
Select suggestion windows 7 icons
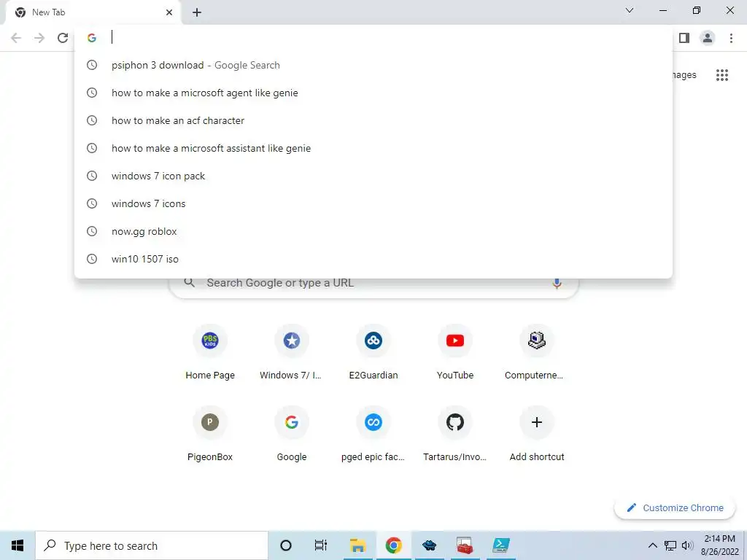click(x=373, y=203)
